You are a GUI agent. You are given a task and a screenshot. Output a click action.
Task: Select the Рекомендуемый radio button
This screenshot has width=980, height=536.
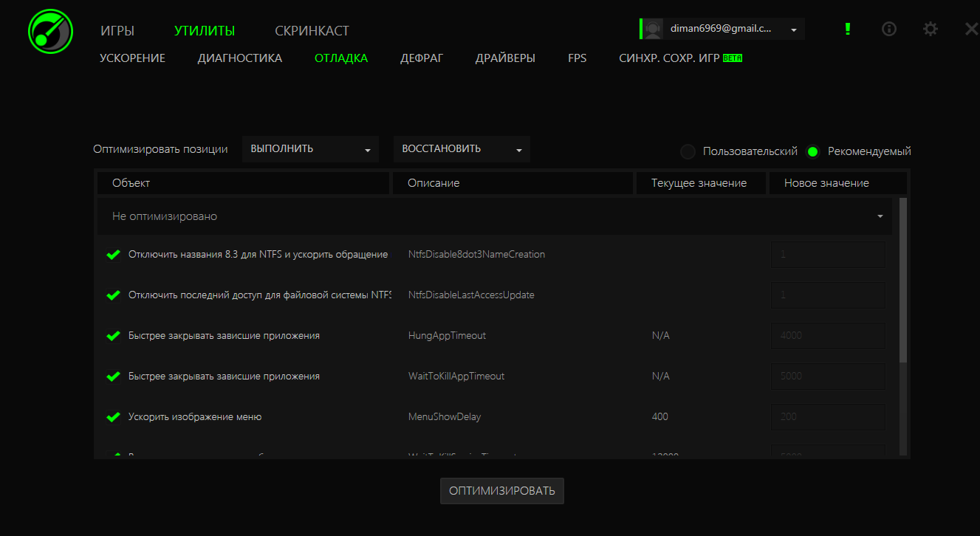[x=813, y=151]
